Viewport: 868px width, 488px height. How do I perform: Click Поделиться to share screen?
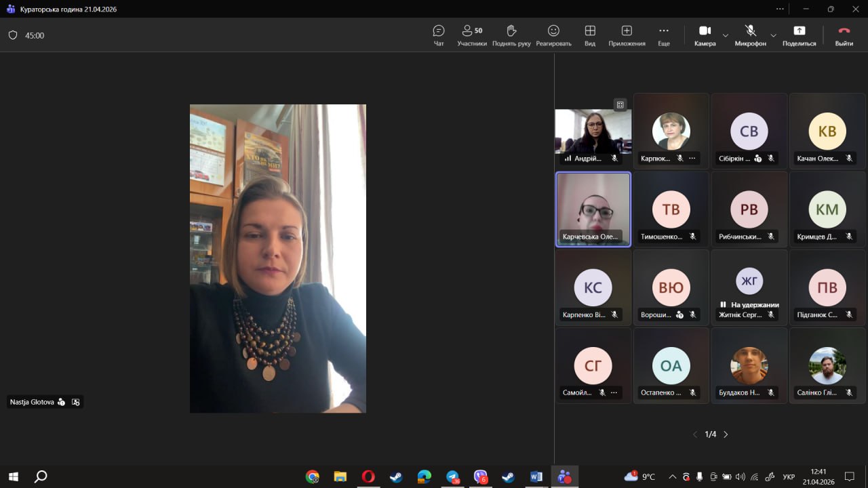click(799, 35)
